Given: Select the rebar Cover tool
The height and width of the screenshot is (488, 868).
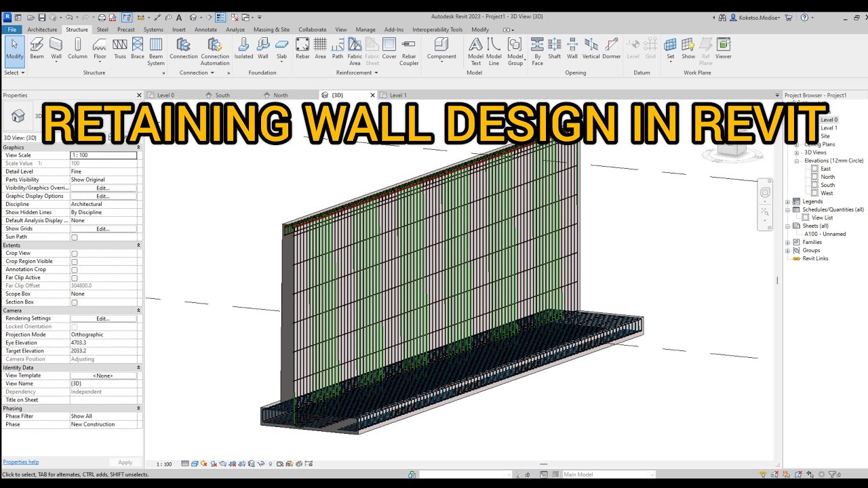Looking at the screenshot, I should click(389, 49).
